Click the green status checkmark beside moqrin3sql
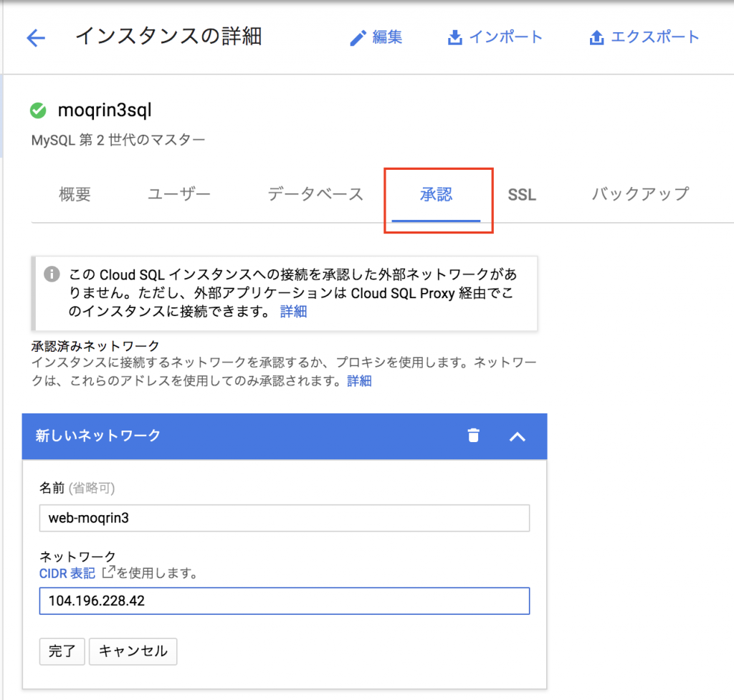 click(x=39, y=111)
